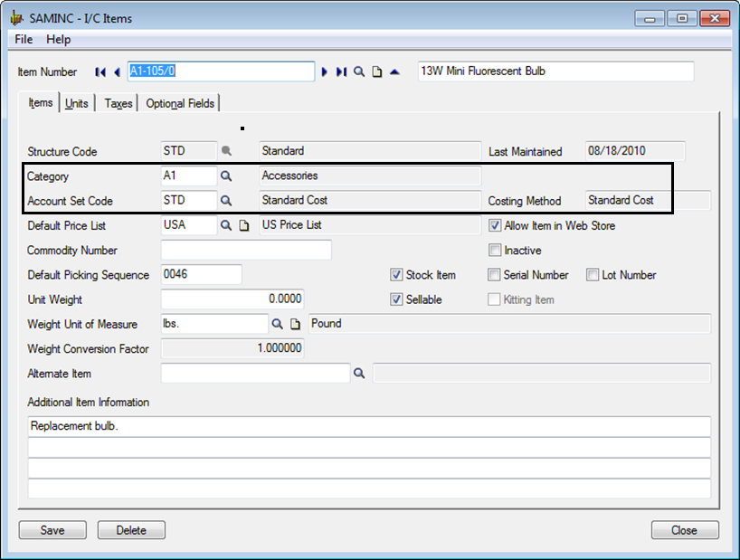Screen dimensions: 740x560
Task: Click the fourth Additional Item Information line
Action: [369, 489]
